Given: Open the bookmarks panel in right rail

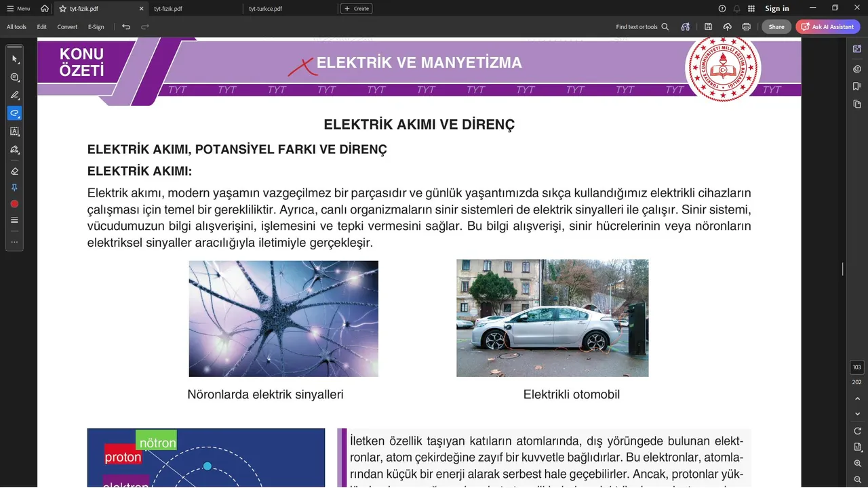Looking at the screenshot, I should (857, 86).
